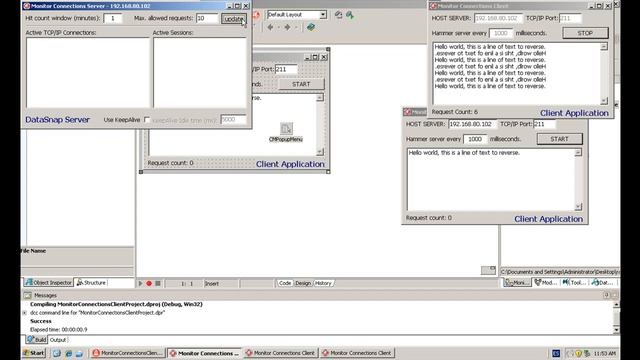Image resolution: width=640 pixels, height=360 pixels.
Task: Click the macro stop icon in status bar
Action: tap(158, 283)
